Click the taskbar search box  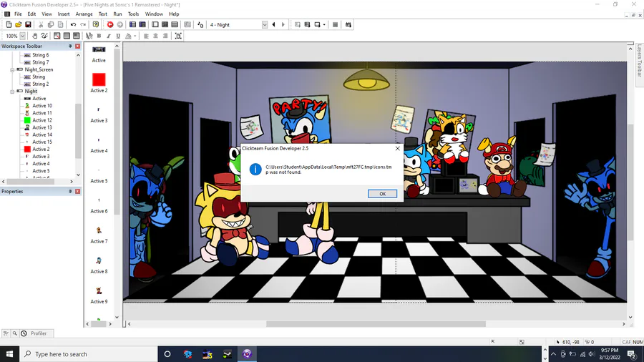[88, 354]
